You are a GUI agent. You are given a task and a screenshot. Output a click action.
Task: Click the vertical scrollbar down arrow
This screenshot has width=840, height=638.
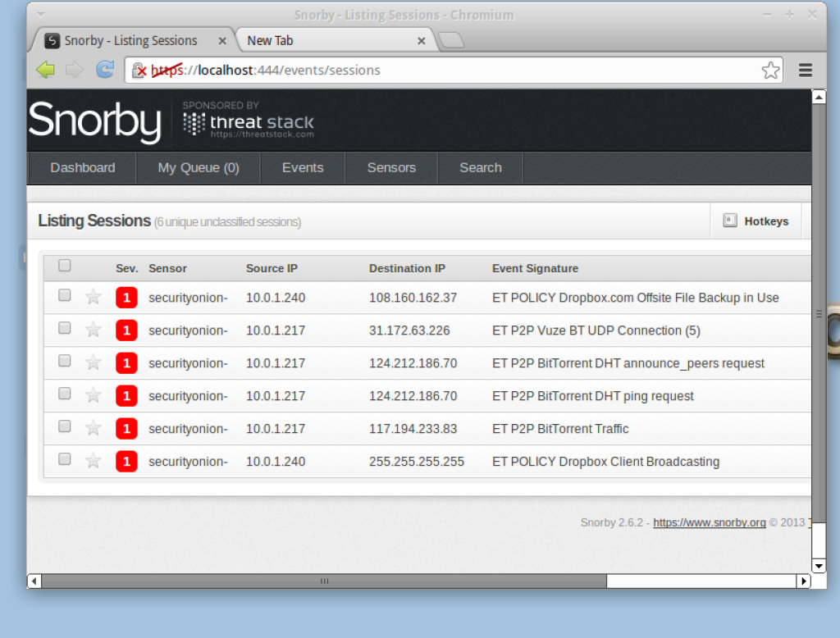pyautogui.click(x=818, y=566)
